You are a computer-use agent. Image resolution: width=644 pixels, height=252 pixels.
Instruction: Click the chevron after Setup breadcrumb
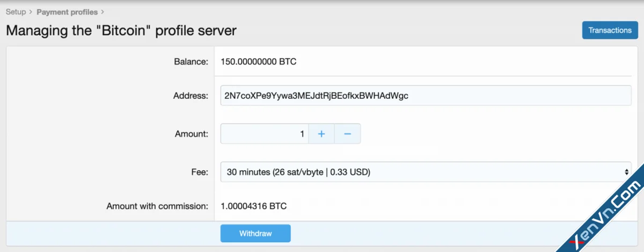pos(31,12)
